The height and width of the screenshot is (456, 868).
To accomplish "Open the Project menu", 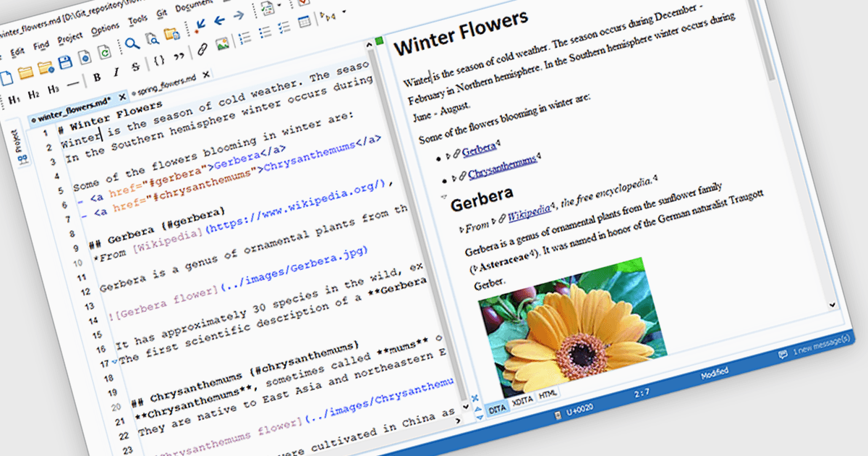I will pos(70,38).
